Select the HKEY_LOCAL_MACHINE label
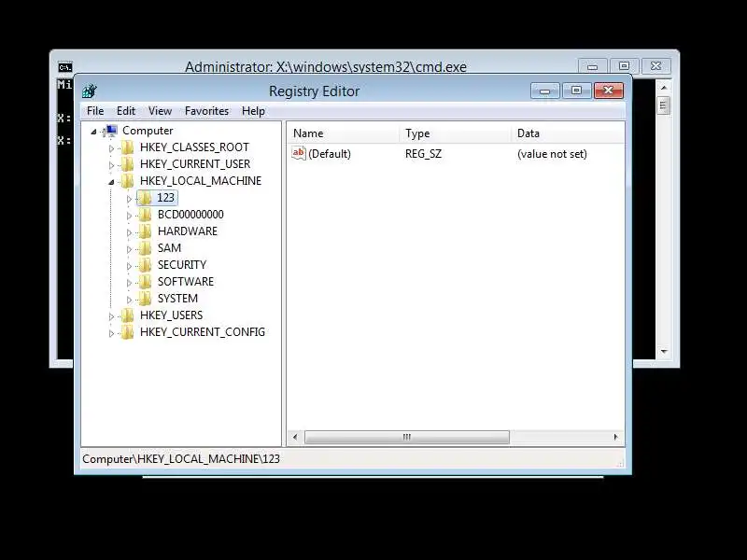The width and height of the screenshot is (747, 560). [x=201, y=180]
